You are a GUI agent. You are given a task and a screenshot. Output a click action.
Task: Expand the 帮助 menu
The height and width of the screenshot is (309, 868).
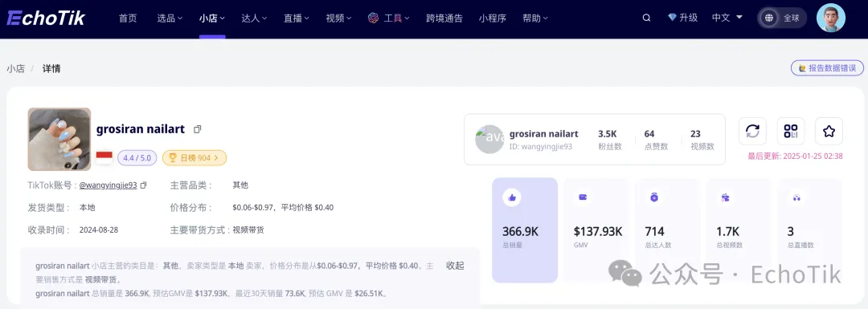(x=534, y=18)
